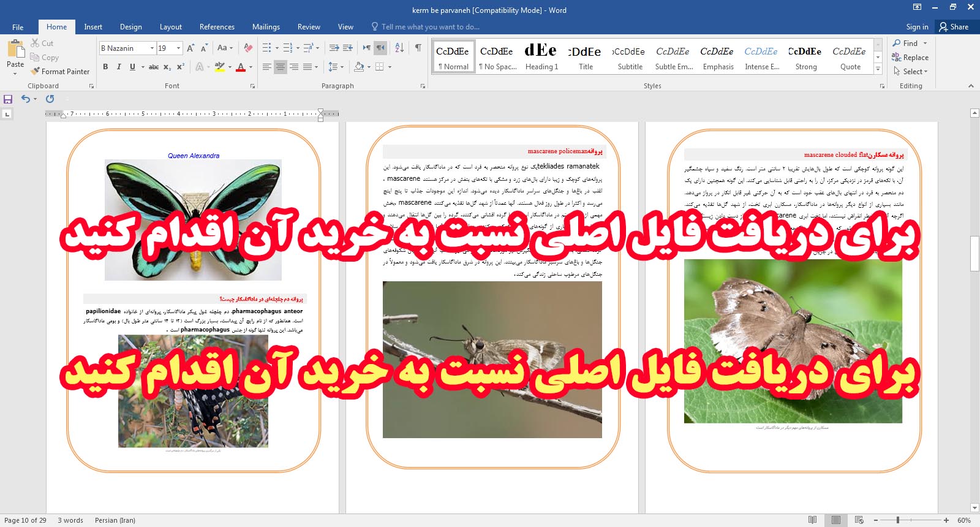Click the Tell me what you want search box
This screenshot has height=527, width=980.
tap(430, 27)
